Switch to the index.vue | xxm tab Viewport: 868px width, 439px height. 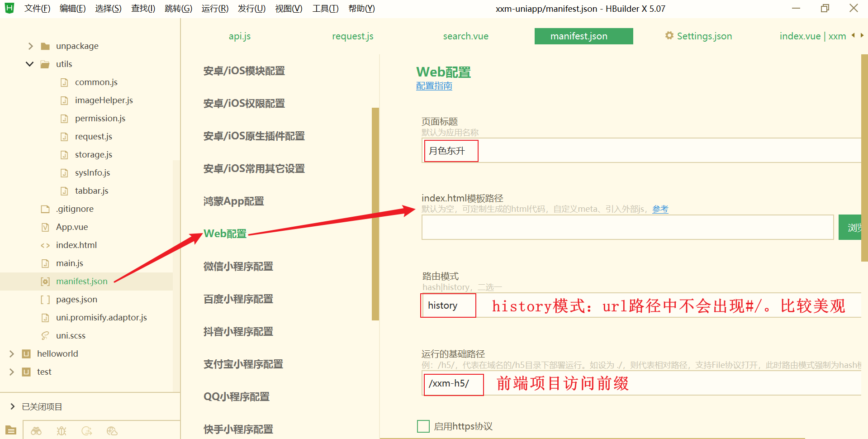click(x=812, y=36)
